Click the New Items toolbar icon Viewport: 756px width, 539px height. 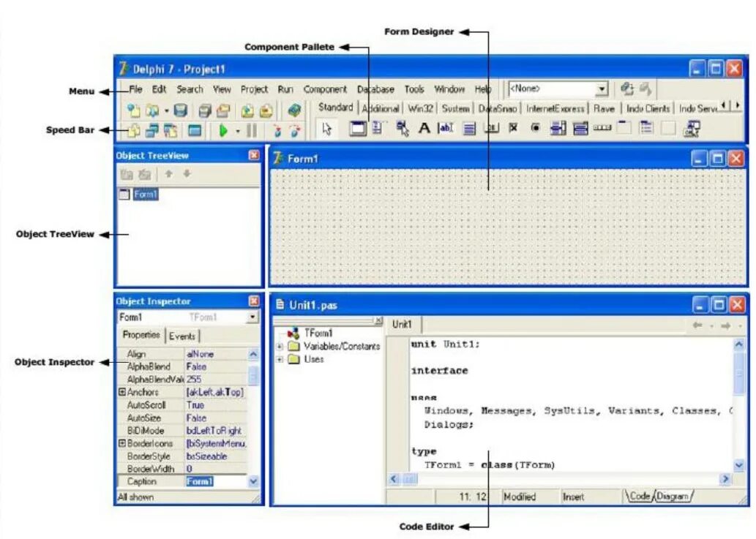coord(133,110)
